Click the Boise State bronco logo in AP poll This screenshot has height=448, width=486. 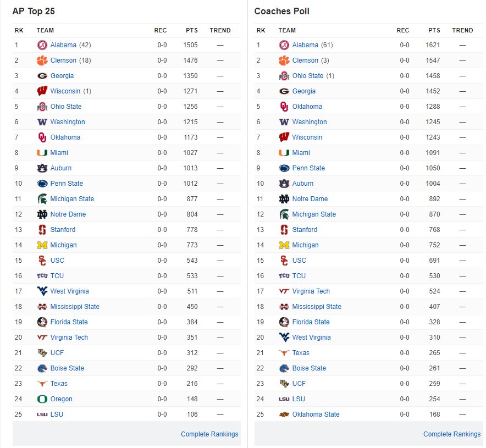(x=42, y=368)
